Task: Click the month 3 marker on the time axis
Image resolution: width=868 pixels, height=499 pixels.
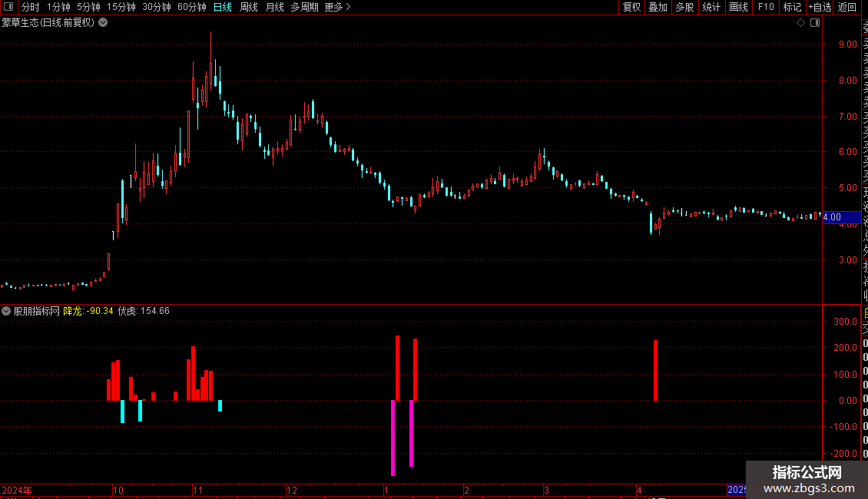Action: pos(546,490)
